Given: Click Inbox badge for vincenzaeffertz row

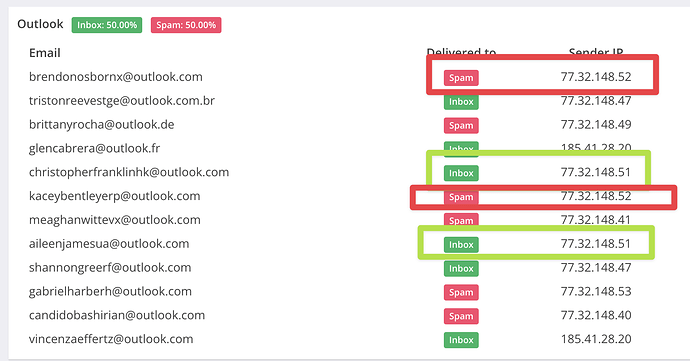Looking at the screenshot, I should [461, 340].
